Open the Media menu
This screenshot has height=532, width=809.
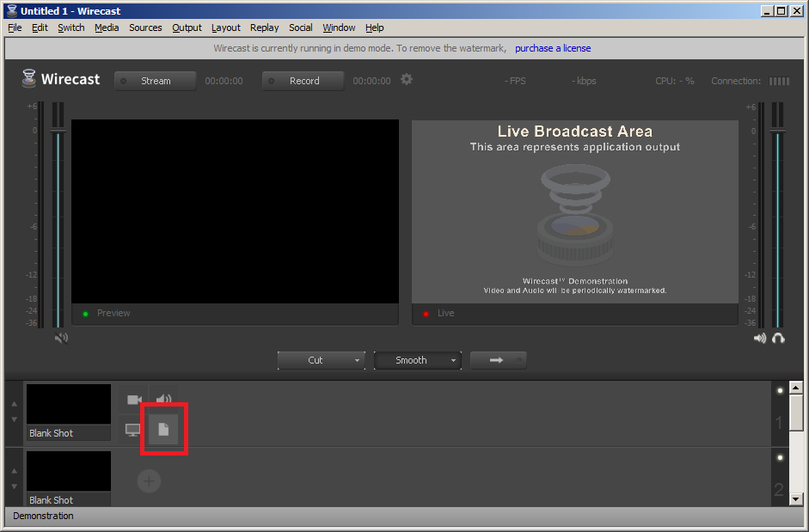[x=107, y=28]
